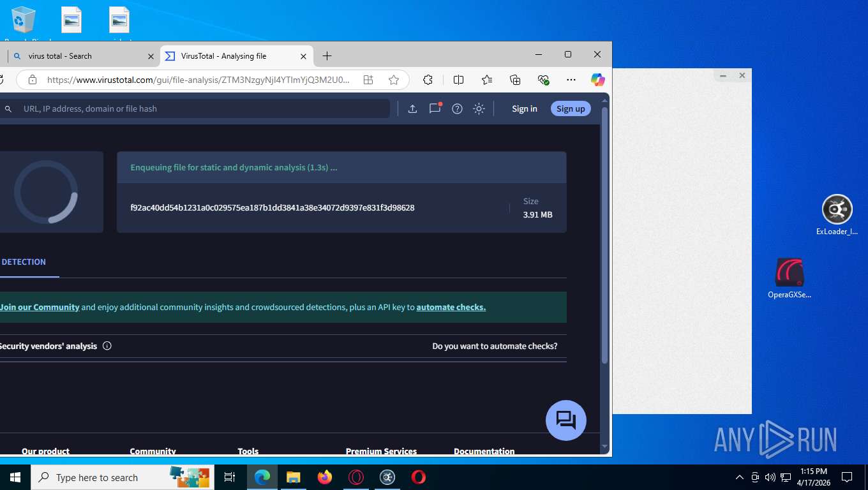
Task: Open Opera GX from the taskbar
Action: pyautogui.click(x=356, y=477)
